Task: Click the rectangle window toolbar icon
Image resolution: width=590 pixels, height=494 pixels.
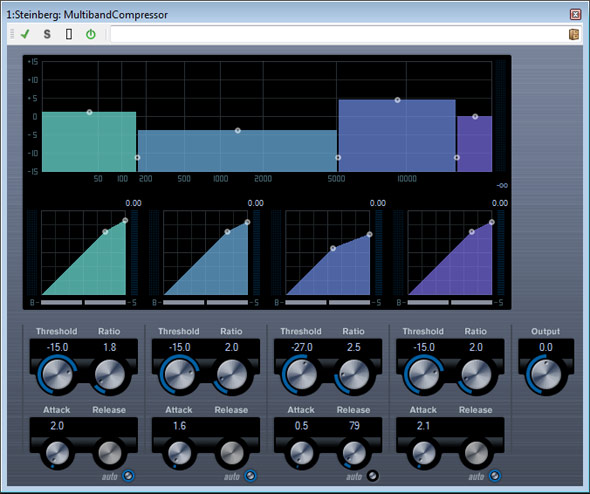Action: coord(69,34)
